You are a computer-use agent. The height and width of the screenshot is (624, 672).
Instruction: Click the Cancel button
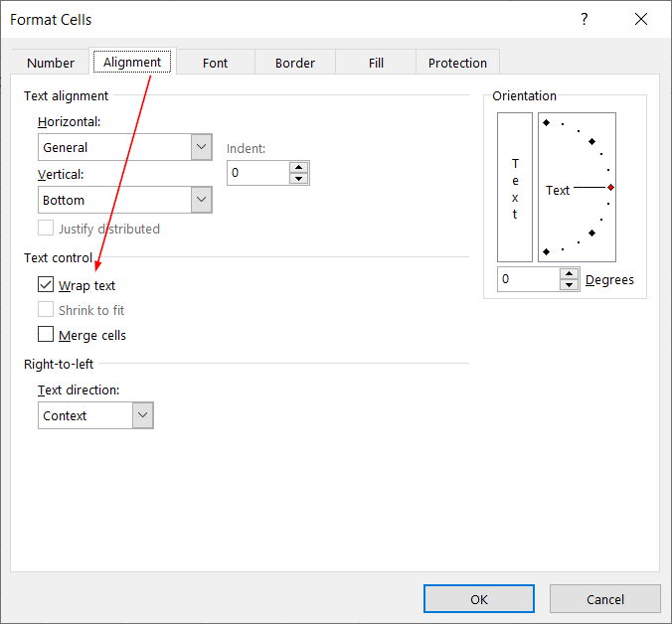pyautogui.click(x=605, y=599)
